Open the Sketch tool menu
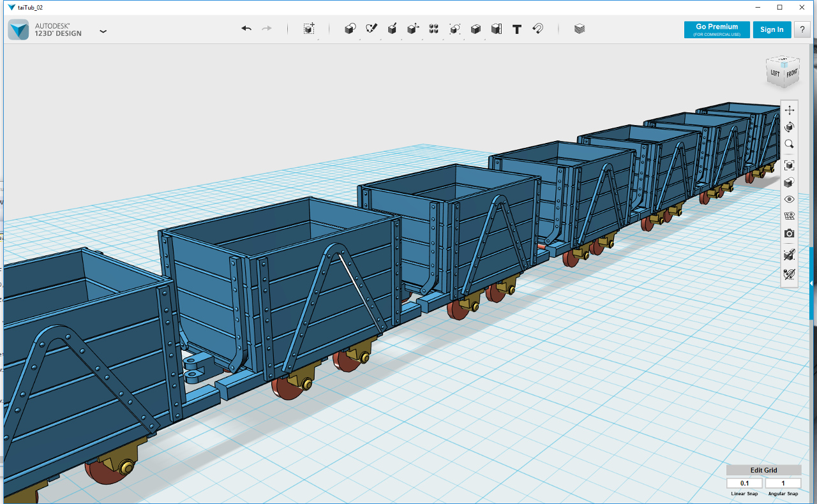Screen dimensions: 817x504 coord(371,29)
